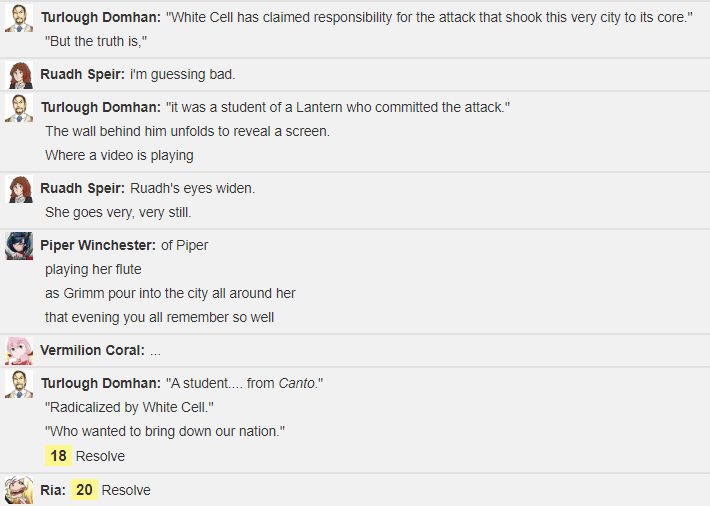Click Vermilion Coral's pink-haired avatar

click(x=19, y=351)
